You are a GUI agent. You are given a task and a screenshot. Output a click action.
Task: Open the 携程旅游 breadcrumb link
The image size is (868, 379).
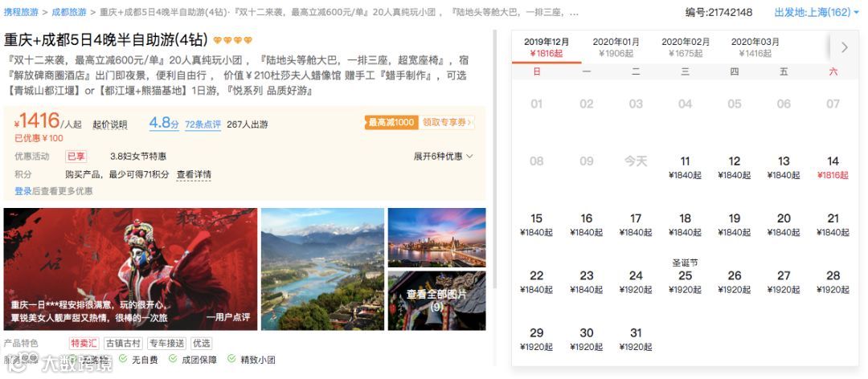pyautogui.click(x=21, y=11)
